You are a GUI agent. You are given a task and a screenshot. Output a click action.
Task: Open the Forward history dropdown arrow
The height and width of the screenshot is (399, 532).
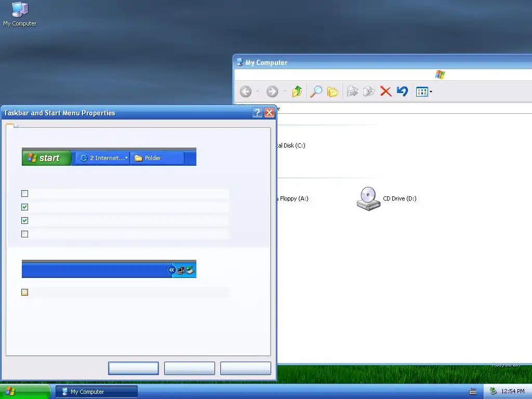pyautogui.click(x=284, y=91)
